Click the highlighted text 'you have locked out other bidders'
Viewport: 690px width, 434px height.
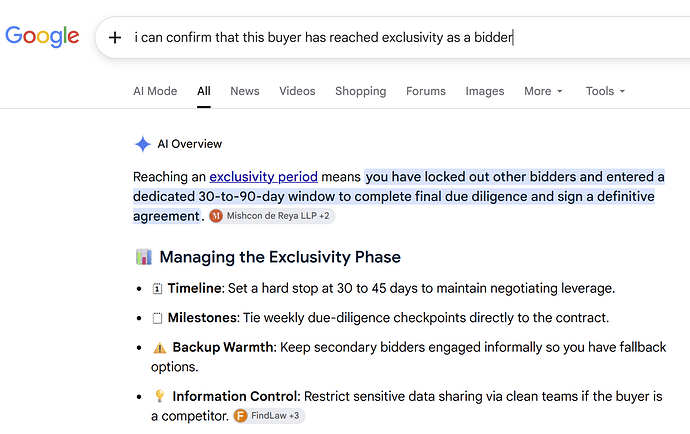pyautogui.click(x=471, y=177)
